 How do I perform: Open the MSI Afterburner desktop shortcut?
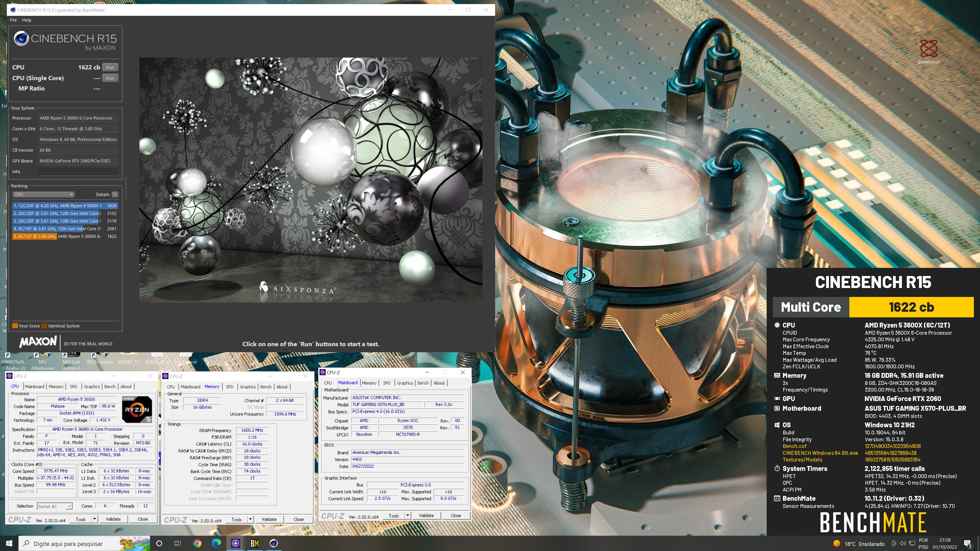pyautogui.click(x=42, y=361)
